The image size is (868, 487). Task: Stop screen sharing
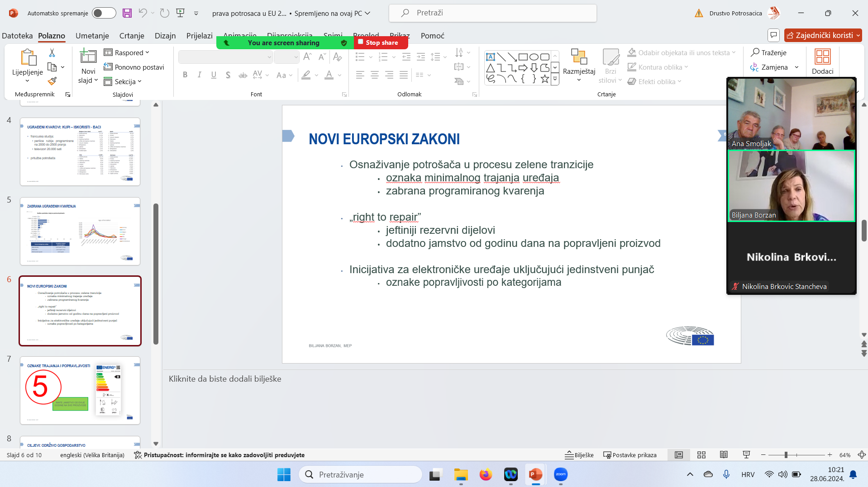(x=378, y=43)
